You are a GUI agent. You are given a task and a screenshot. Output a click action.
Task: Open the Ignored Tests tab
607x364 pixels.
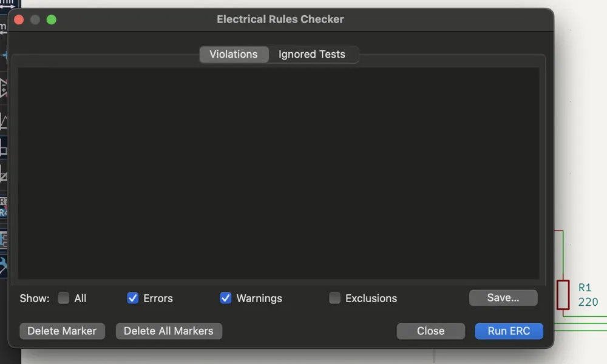click(x=312, y=54)
